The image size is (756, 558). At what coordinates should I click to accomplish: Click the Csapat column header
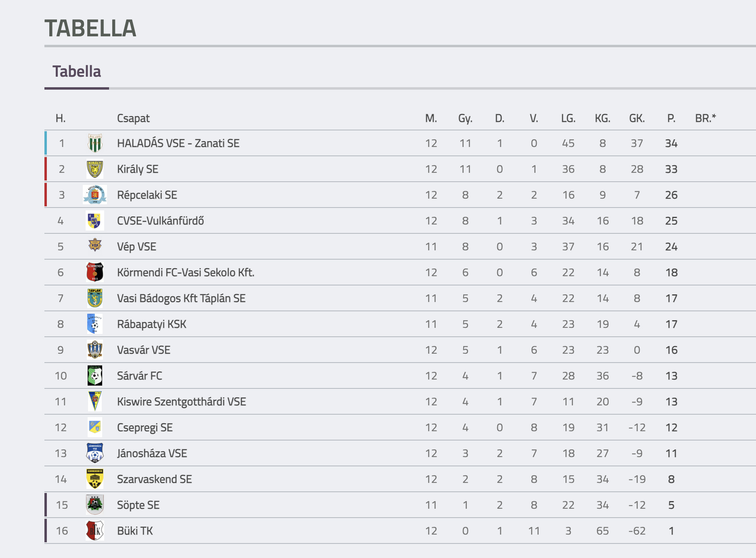pos(133,118)
